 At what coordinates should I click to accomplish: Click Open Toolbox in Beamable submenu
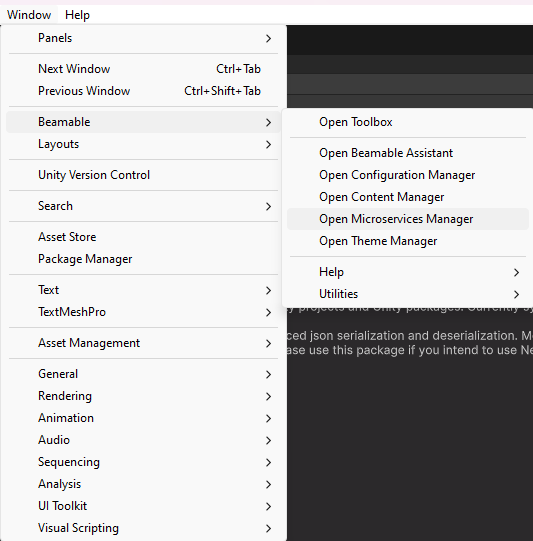point(408,122)
